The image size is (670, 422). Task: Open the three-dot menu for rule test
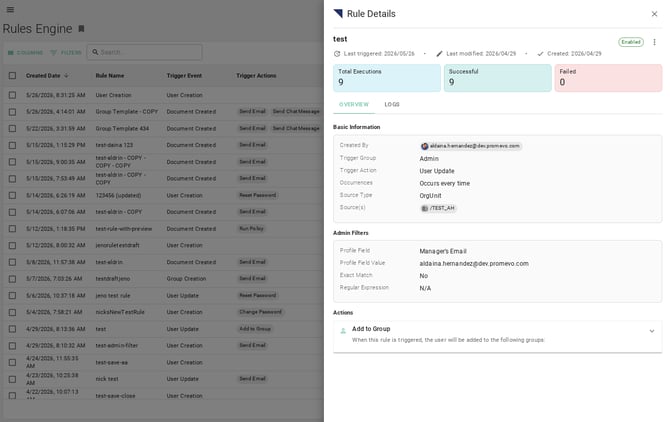tap(654, 42)
